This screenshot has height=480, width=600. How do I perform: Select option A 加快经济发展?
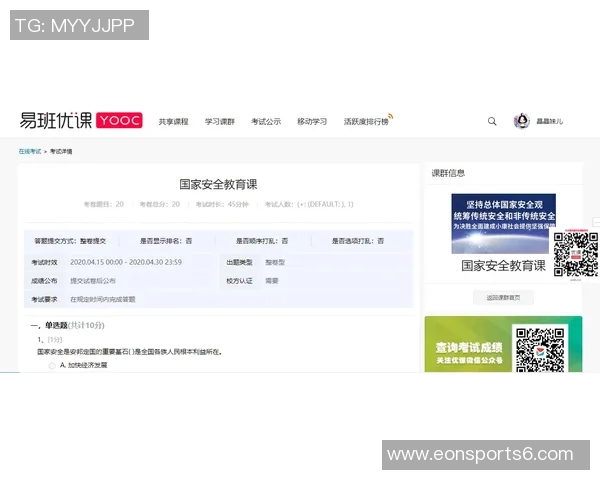pos(52,366)
